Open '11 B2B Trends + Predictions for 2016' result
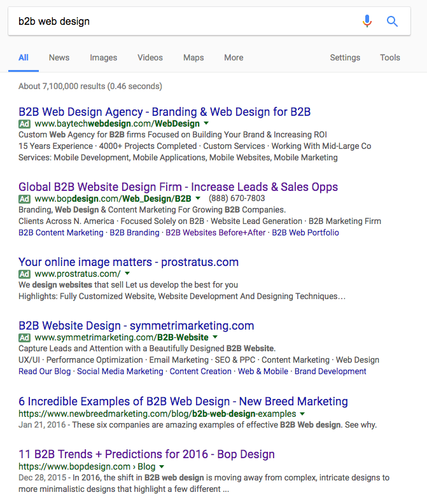Viewport: 427px width, 504px height. 146,454
